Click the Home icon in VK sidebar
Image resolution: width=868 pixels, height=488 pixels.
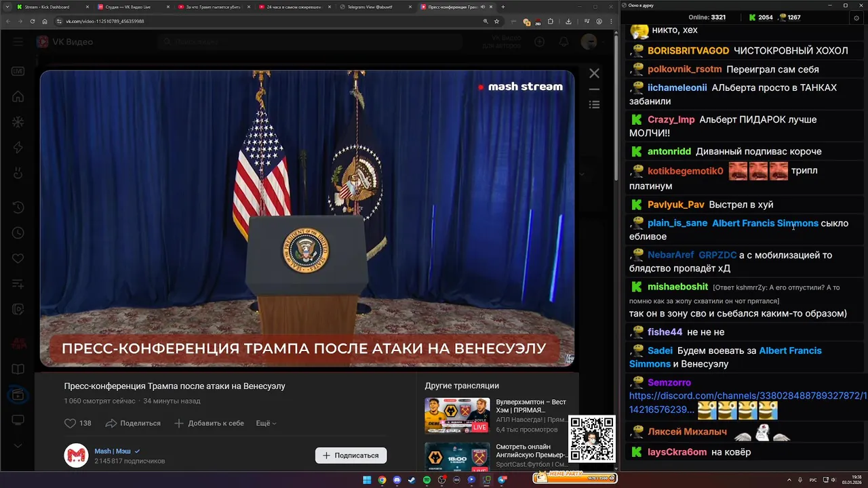click(x=18, y=97)
